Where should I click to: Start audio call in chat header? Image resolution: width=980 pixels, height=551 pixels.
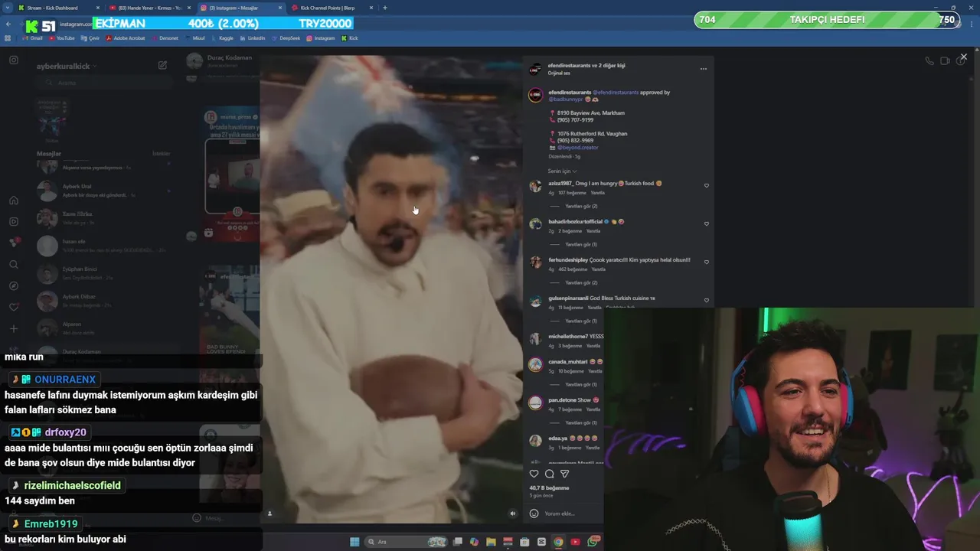point(929,60)
